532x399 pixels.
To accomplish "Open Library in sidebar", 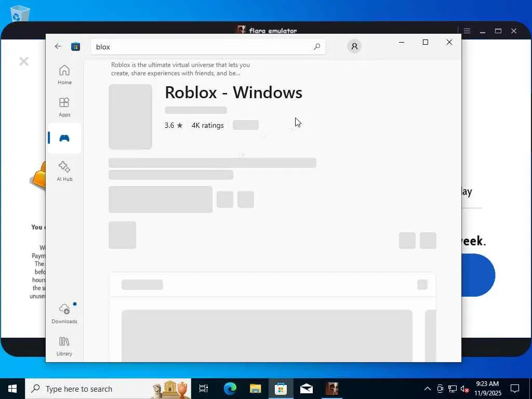I will [64, 346].
